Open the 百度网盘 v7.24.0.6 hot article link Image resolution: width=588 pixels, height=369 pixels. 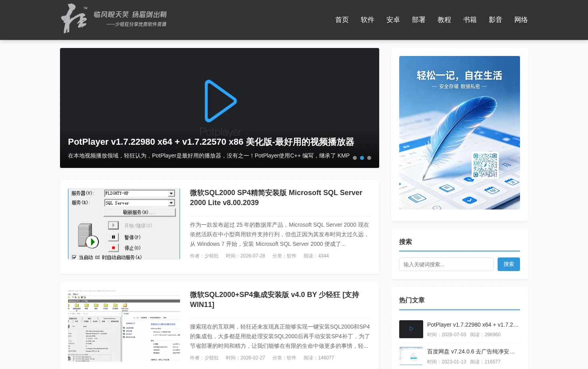coord(471,351)
